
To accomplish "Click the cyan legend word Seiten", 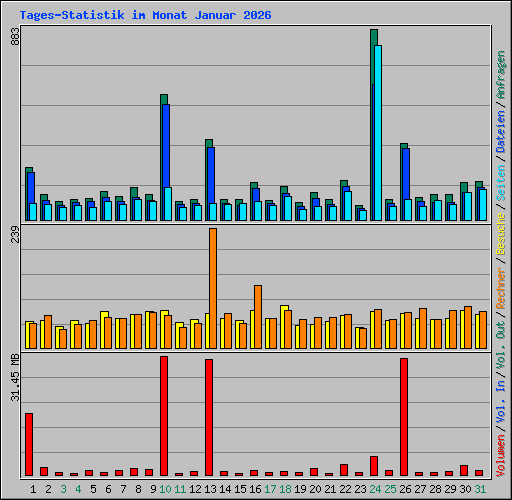I will coord(501,182).
